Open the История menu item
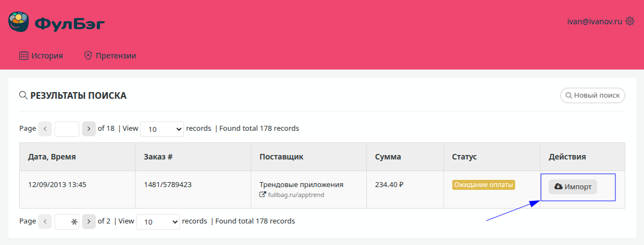The height and width of the screenshot is (245, 644). click(47, 56)
